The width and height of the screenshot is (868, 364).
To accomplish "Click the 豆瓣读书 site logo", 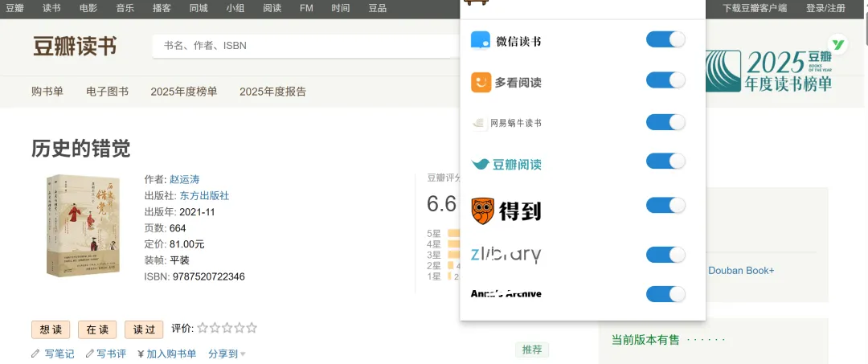I will click(75, 46).
